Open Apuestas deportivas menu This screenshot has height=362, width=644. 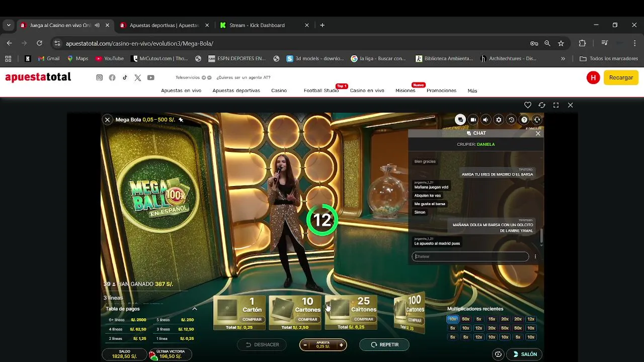(236, 90)
